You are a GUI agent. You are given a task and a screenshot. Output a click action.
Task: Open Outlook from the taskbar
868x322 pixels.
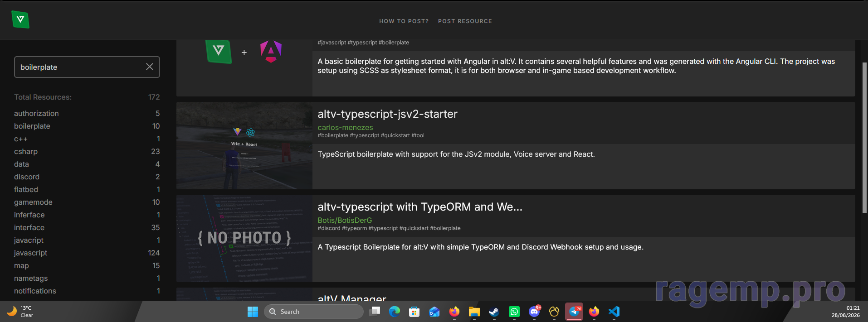[434, 312]
